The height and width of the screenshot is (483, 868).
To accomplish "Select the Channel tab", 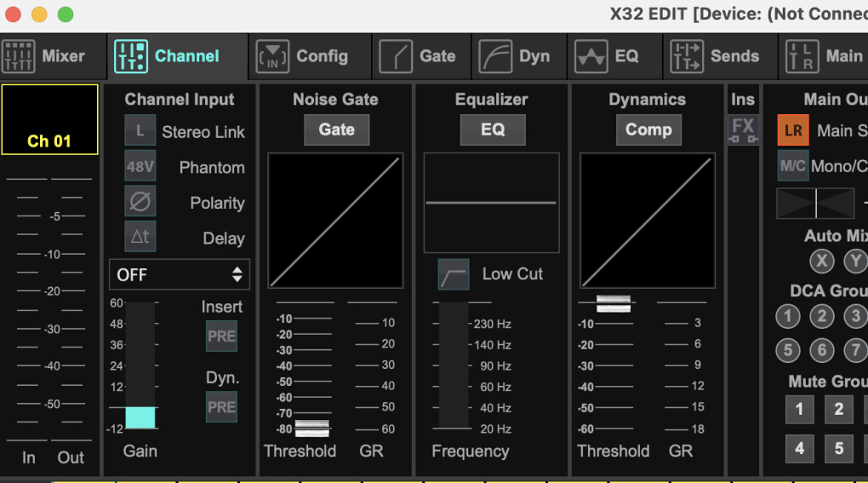I will click(177, 56).
